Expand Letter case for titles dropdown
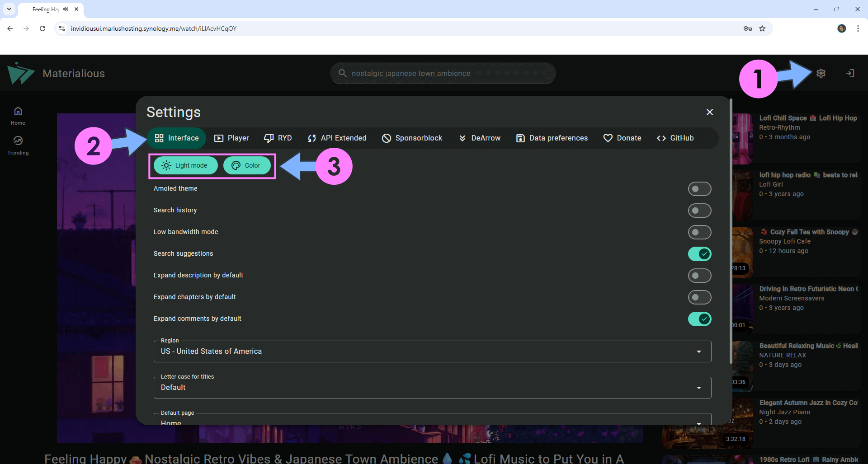The image size is (868, 464). tap(432, 388)
